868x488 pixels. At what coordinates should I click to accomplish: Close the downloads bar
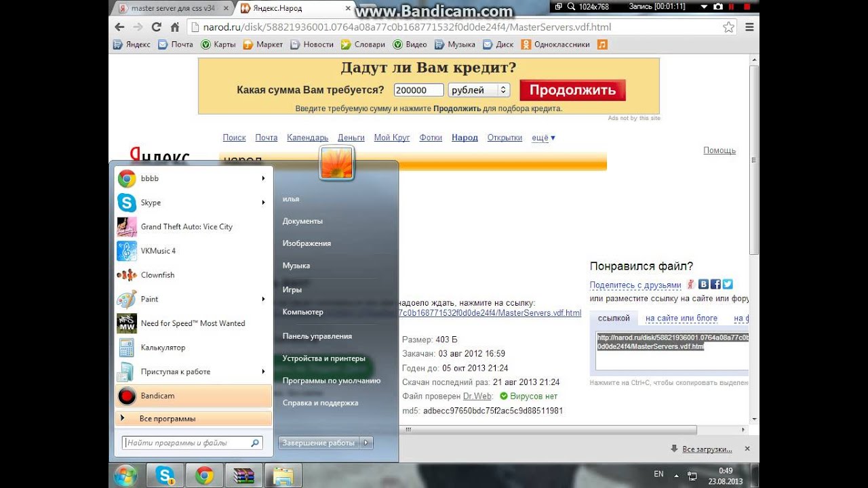(x=747, y=449)
